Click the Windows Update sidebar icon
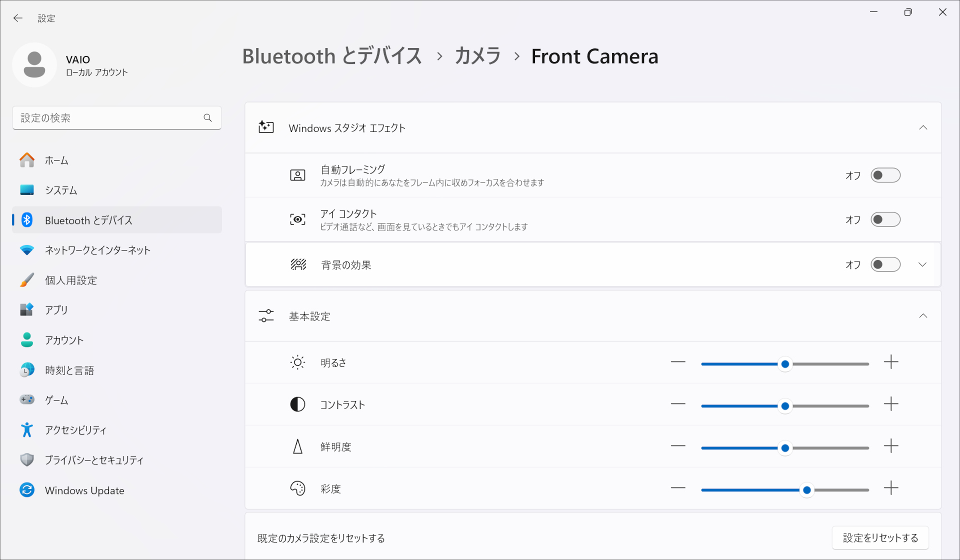960x560 pixels. click(x=27, y=490)
